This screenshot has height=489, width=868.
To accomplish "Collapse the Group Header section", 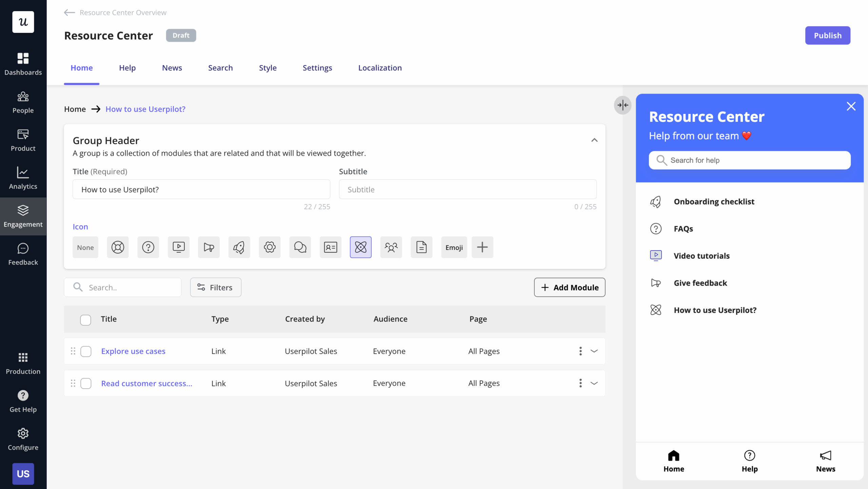I will [x=594, y=140].
